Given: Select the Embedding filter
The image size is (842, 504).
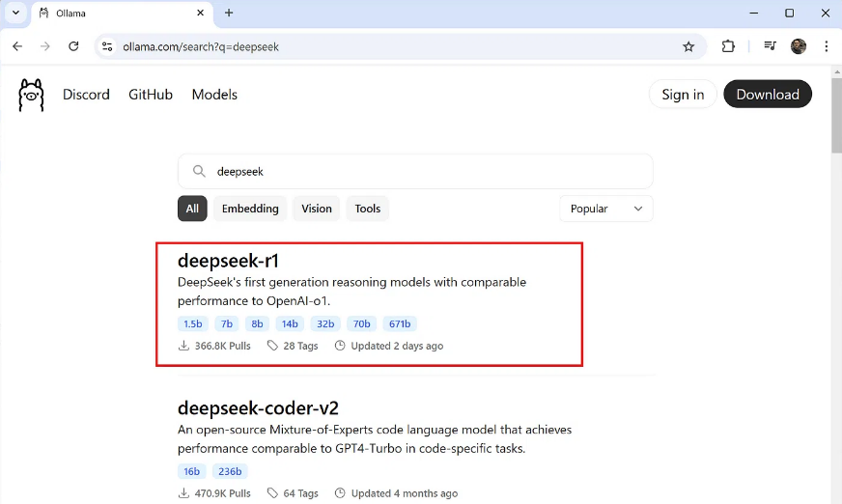Looking at the screenshot, I should [x=250, y=209].
